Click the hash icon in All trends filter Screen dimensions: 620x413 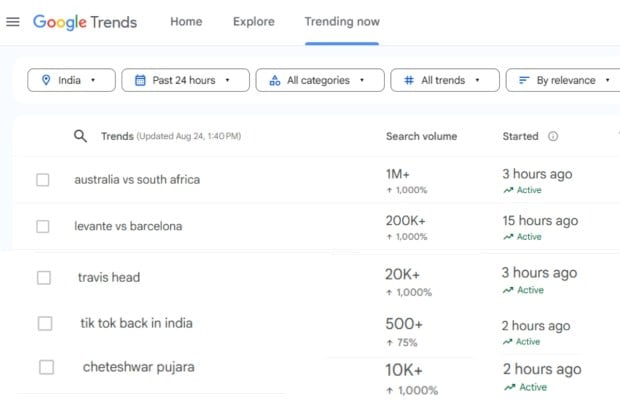tap(409, 80)
